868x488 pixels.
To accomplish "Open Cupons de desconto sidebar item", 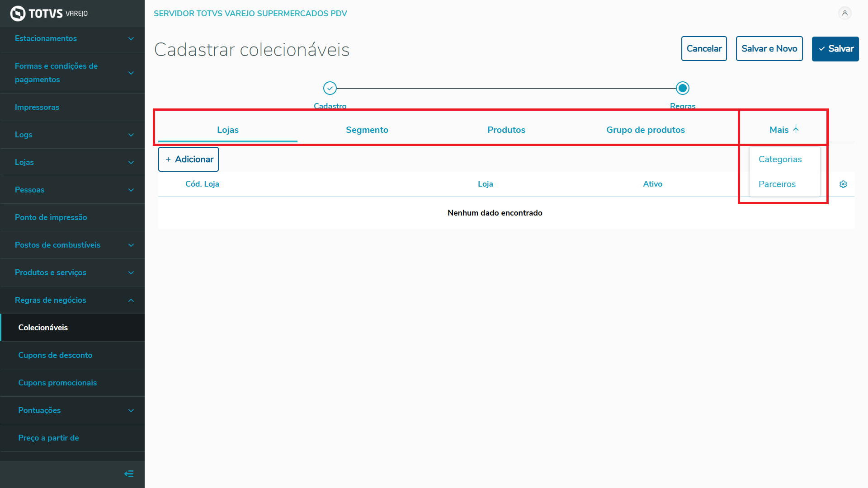I will point(55,355).
